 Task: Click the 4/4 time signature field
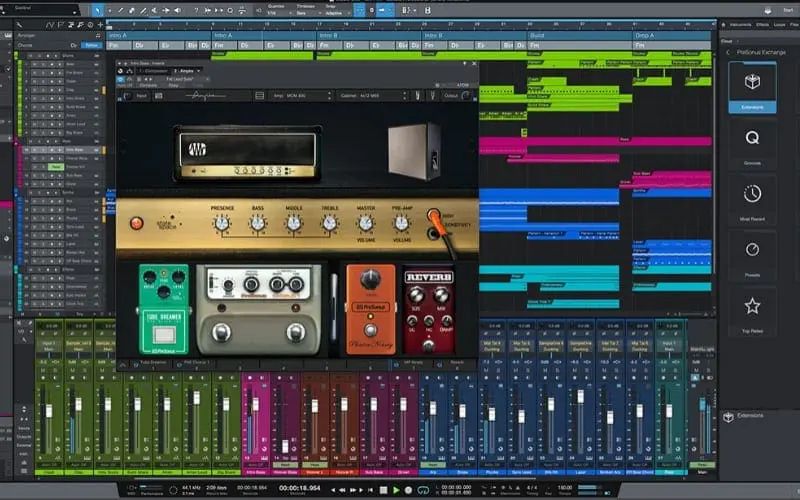[532, 488]
